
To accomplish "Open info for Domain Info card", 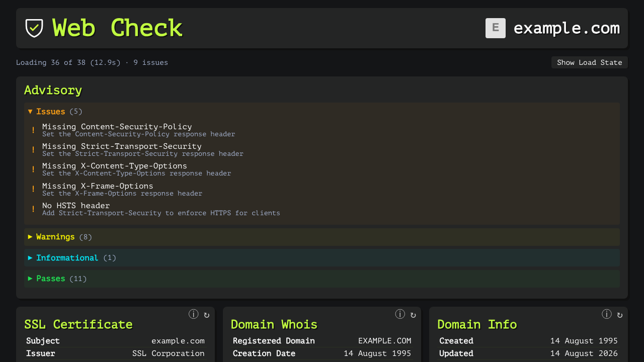I will 607,314.
